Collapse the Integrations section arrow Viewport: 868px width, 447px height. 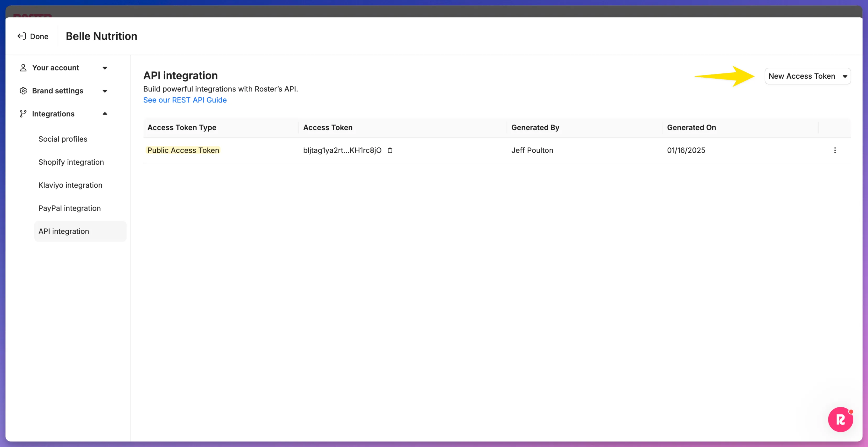(x=105, y=114)
